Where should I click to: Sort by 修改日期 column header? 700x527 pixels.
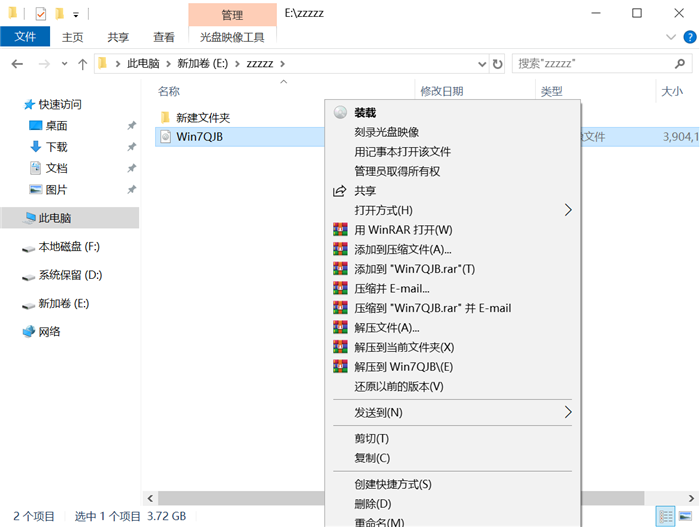[442, 92]
